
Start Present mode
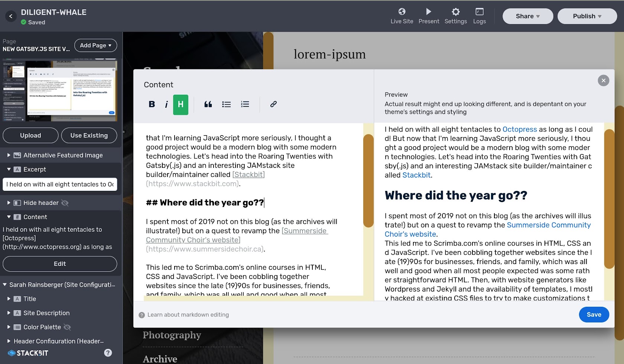click(429, 16)
